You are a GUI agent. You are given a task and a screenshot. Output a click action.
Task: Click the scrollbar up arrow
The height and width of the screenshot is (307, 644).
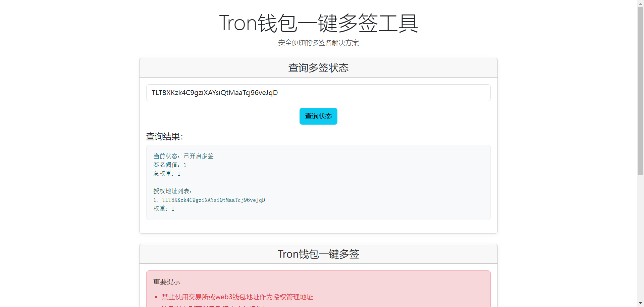point(640,3)
